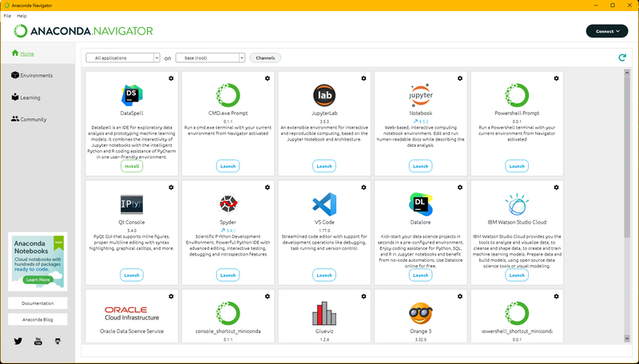Click the Oracle Cloud Infrastructure logo
The width and height of the screenshot is (639, 364).
(x=132, y=314)
